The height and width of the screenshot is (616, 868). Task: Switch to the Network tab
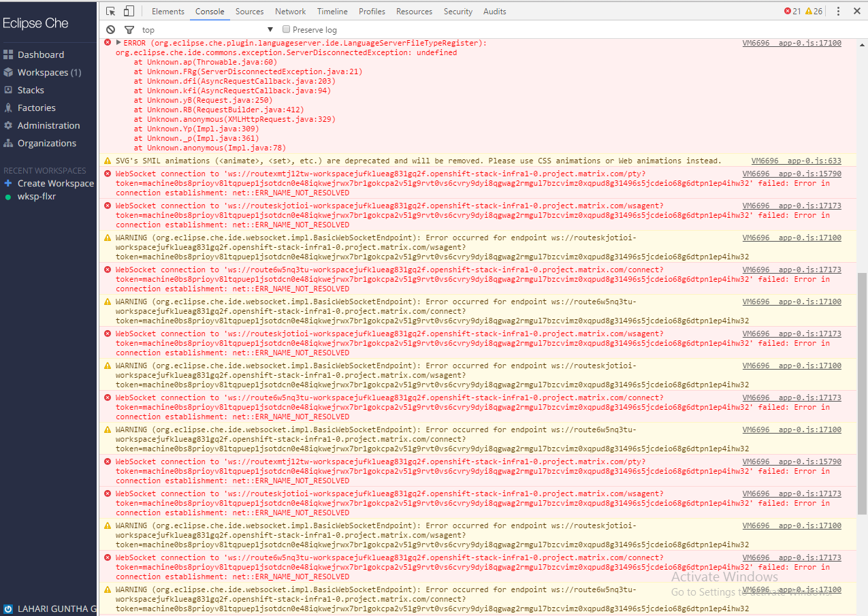(291, 11)
